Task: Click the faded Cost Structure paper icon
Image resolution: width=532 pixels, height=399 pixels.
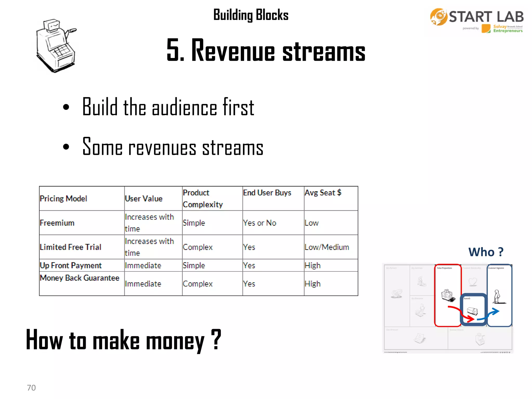Action: [420, 338]
